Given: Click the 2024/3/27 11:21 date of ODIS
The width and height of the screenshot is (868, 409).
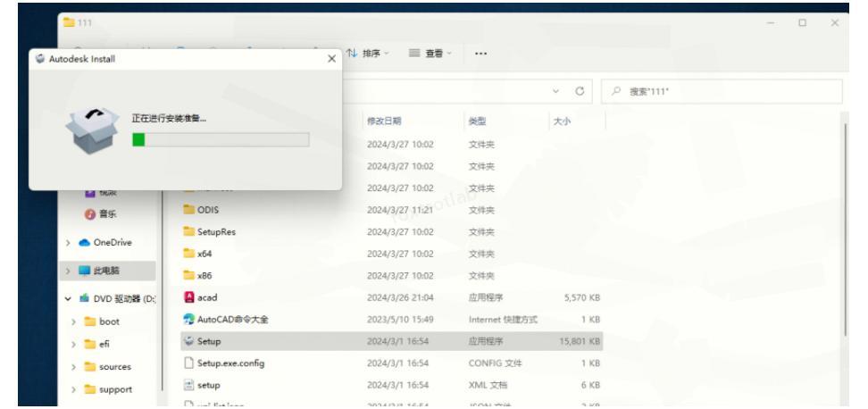Looking at the screenshot, I should [x=400, y=211].
